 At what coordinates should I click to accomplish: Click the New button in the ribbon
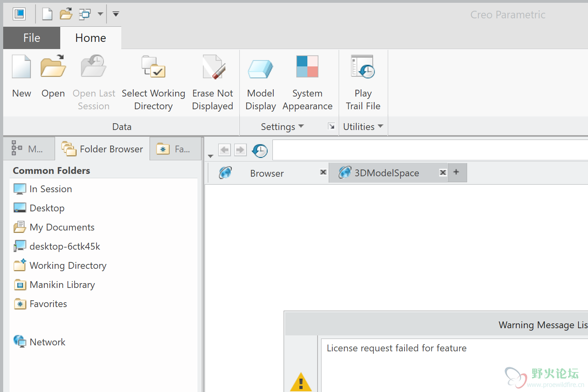(x=22, y=77)
